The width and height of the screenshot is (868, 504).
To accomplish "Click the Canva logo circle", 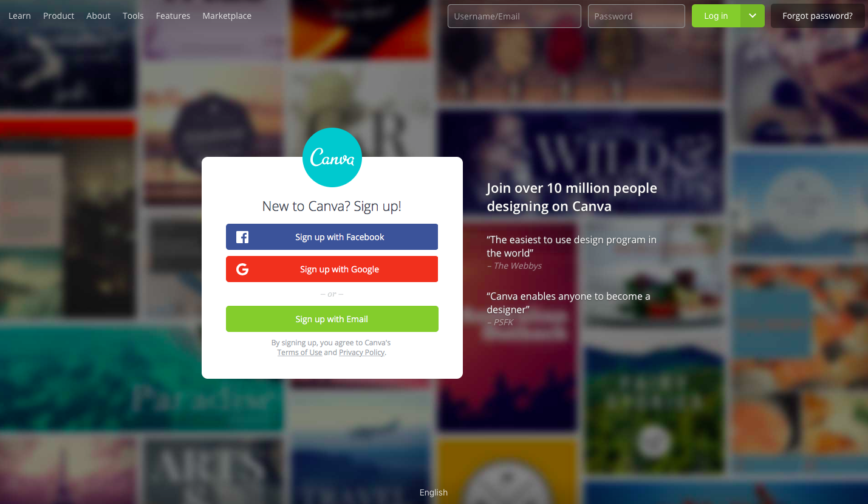I will 332,157.
